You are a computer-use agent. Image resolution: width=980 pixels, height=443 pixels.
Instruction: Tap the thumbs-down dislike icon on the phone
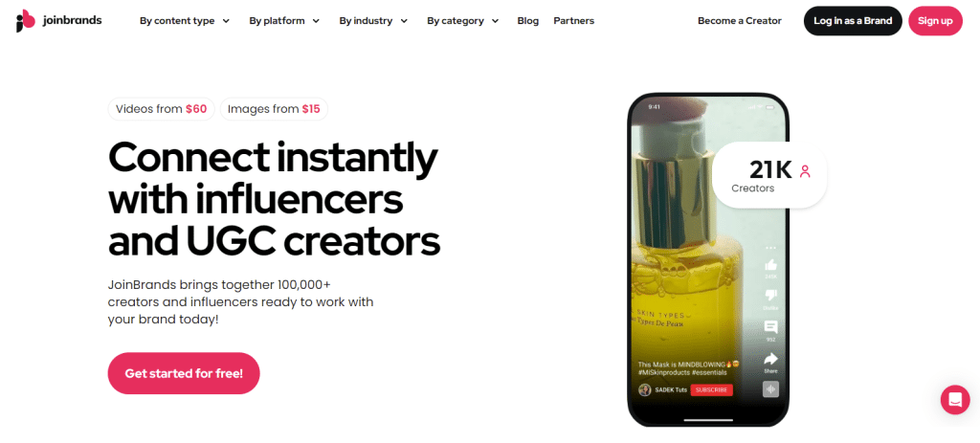[770, 296]
